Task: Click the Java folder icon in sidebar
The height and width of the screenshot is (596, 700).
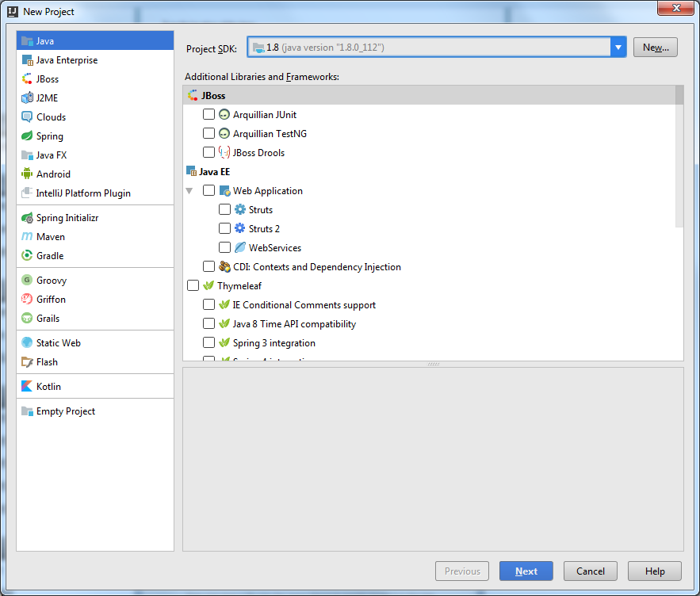Action: (27, 41)
